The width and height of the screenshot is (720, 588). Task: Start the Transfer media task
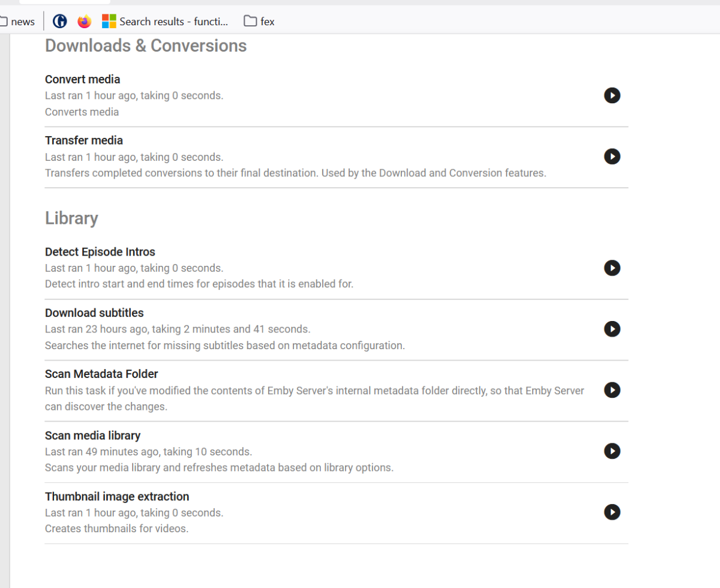611,157
